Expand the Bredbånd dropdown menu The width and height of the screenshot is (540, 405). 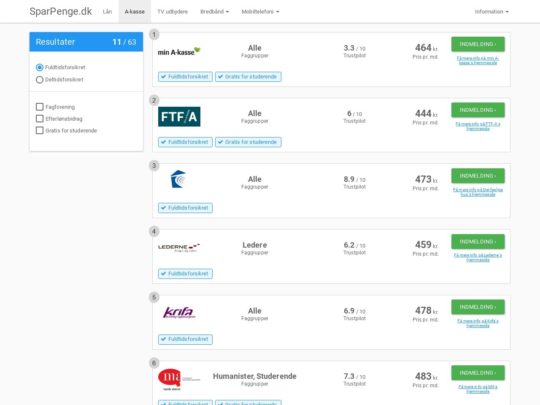click(215, 12)
